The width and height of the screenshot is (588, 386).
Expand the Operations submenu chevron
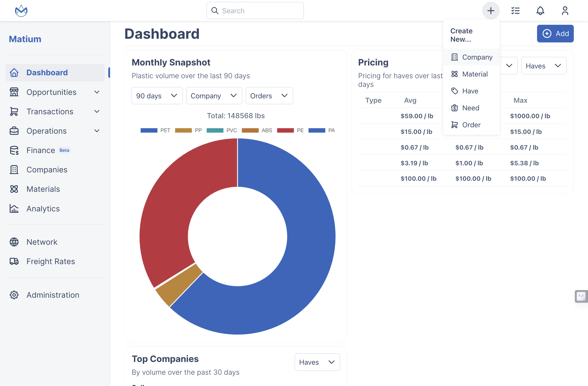97,131
